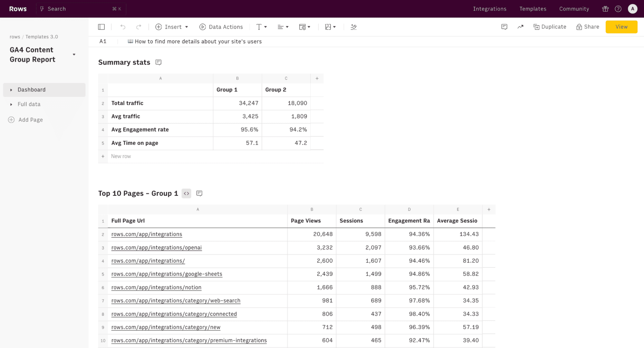Select column B header in Summary stats
This screenshot has width=644, height=348.
[237, 79]
